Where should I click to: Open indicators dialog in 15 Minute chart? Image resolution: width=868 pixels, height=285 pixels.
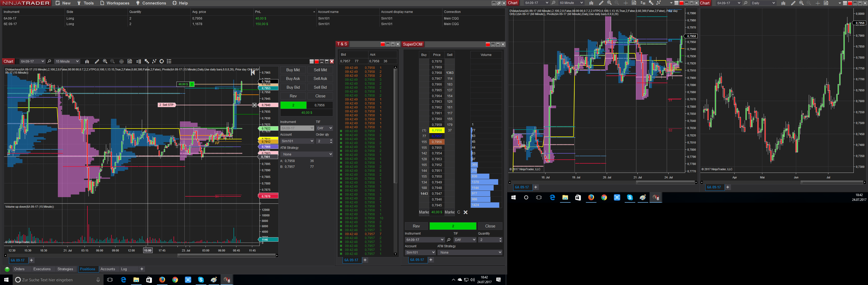click(x=147, y=61)
